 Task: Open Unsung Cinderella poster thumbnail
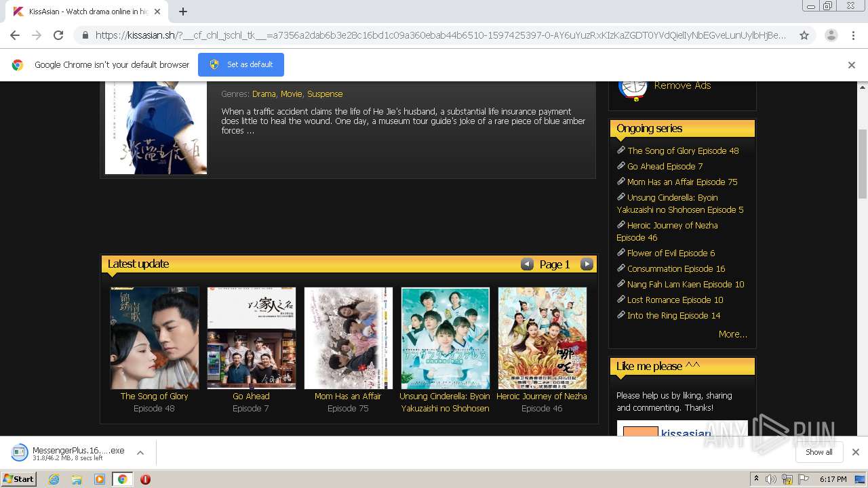(446, 338)
